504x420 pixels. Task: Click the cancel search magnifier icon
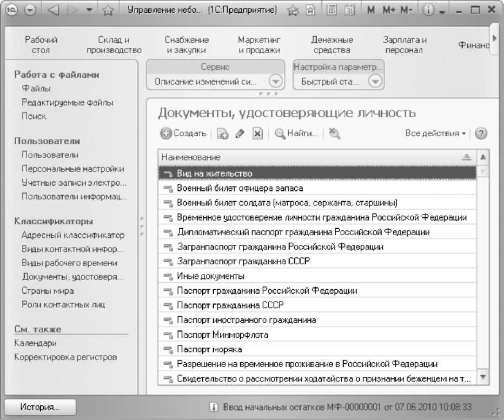point(334,134)
